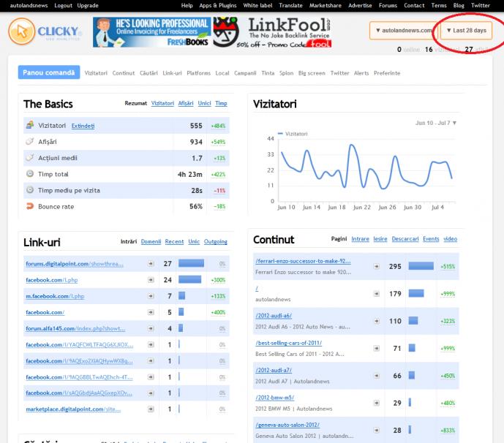
Task: Show Events view in Continut panel
Action: 431,239
